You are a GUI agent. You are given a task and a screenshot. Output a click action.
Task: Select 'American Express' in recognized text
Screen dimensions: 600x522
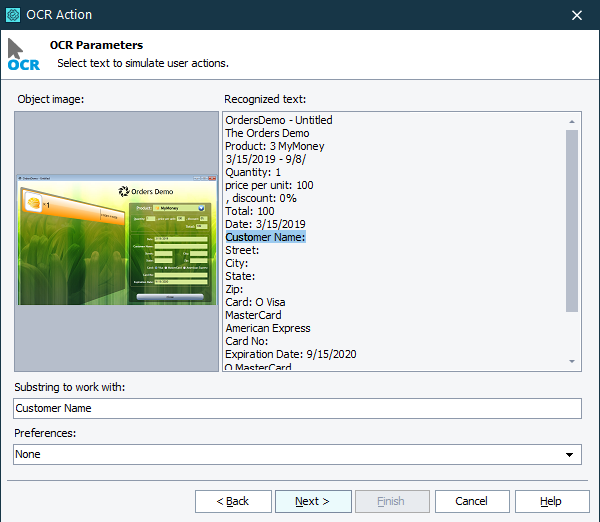pos(268,328)
